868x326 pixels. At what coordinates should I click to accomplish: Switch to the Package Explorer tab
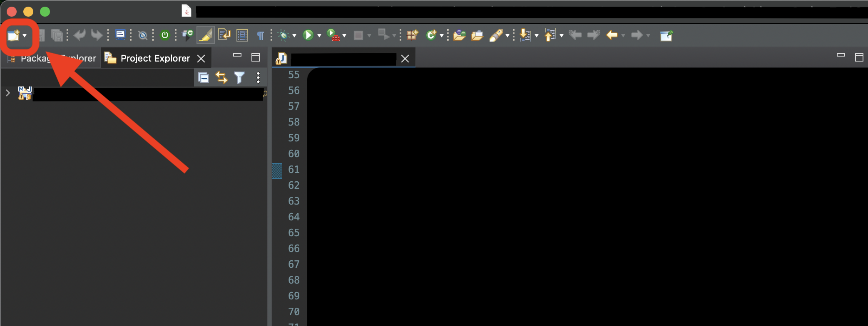tap(52, 58)
